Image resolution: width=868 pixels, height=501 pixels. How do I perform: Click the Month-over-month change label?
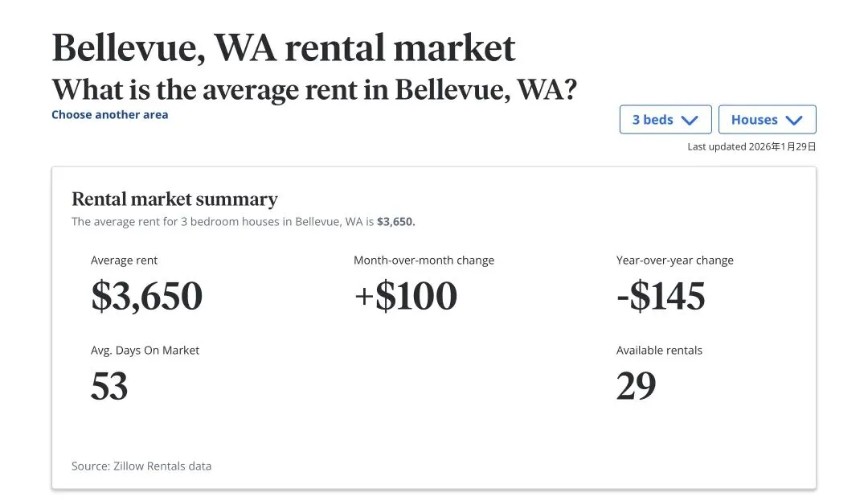(x=424, y=261)
